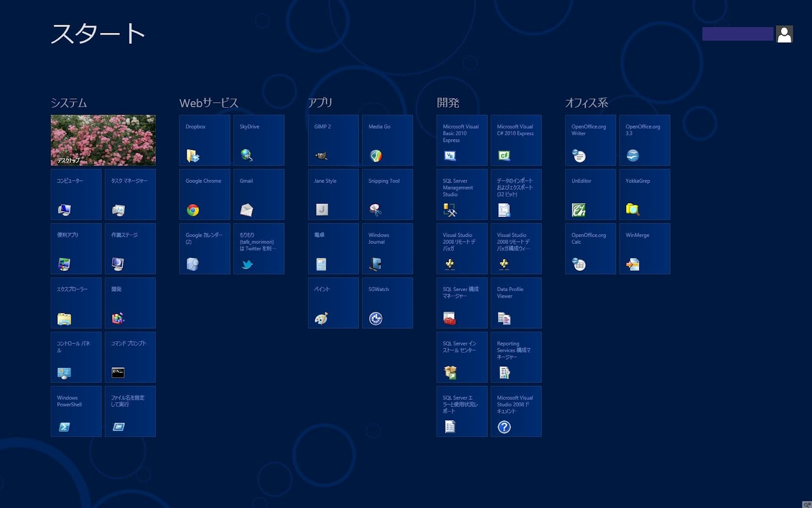Open SQL Server エラーと使用状況レポート tile
This screenshot has height=508, width=812.
(x=462, y=411)
